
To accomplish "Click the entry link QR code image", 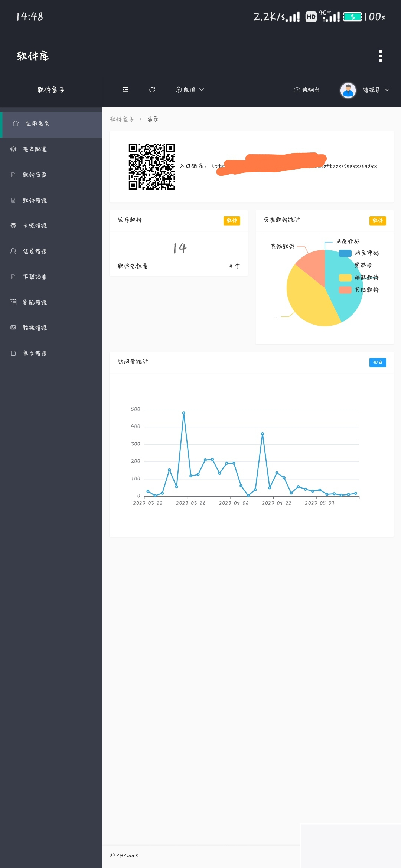I will click(x=151, y=167).
